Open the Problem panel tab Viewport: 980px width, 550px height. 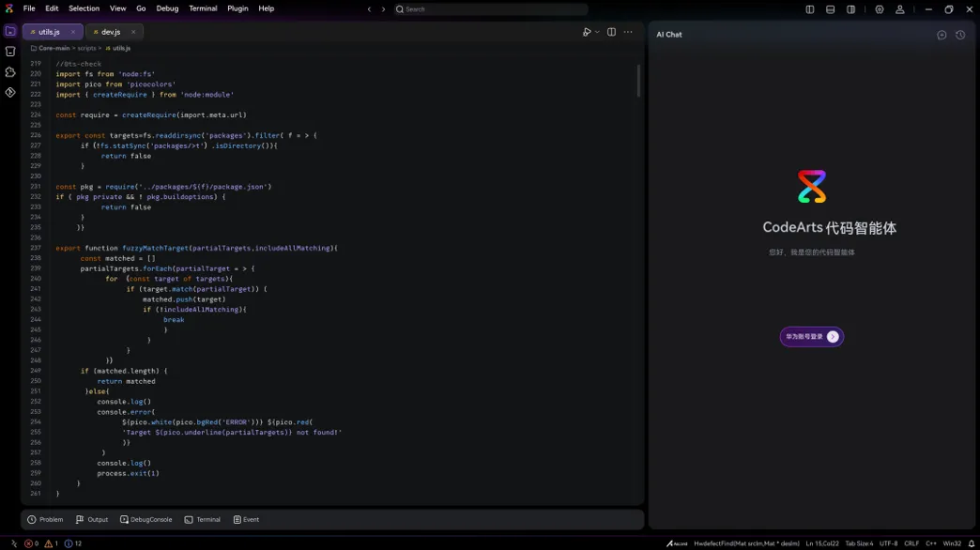pos(45,519)
